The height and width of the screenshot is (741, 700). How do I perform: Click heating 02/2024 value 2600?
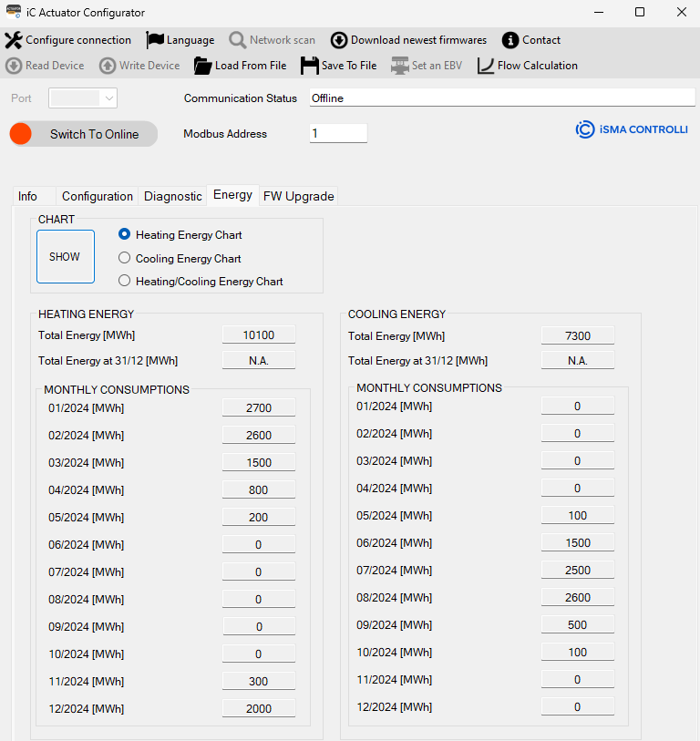tap(259, 435)
